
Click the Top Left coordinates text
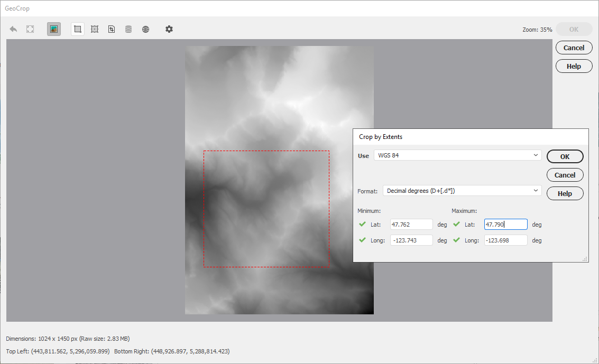pos(58,351)
